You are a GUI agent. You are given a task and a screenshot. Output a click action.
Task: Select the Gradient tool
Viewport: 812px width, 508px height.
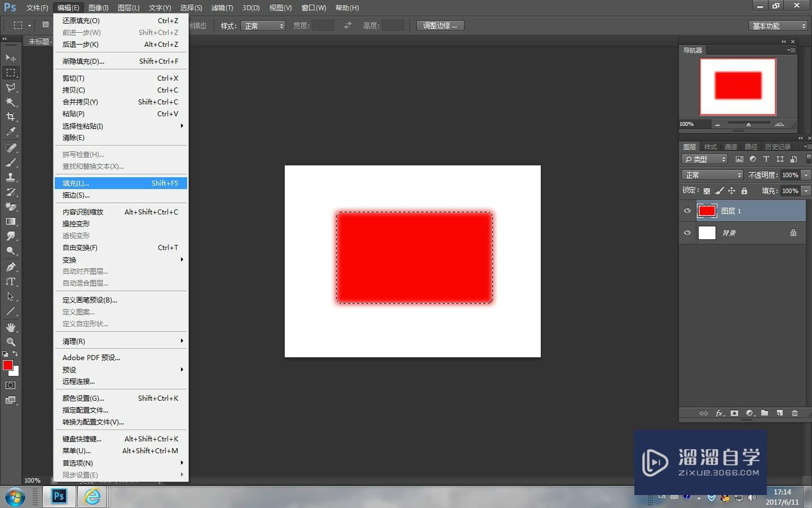(x=11, y=221)
